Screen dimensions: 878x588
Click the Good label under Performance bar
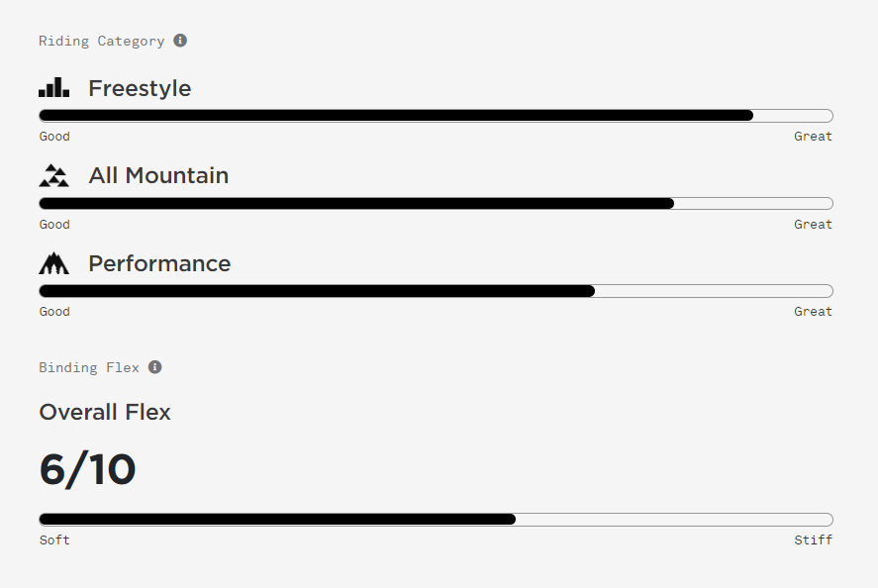(54, 312)
